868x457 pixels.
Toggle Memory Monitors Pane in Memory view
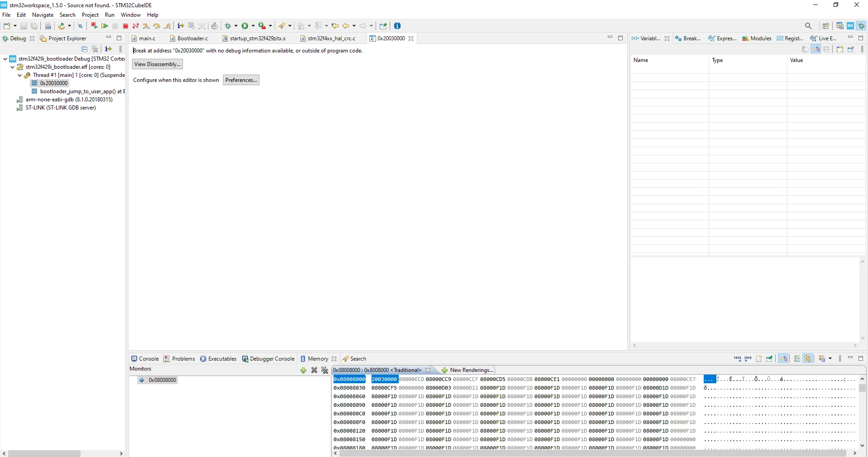click(x=783, y=359)
